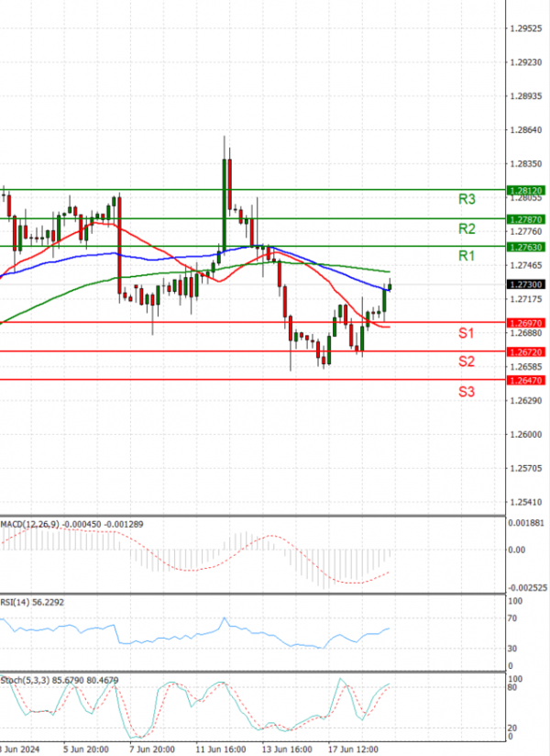Click the 1.26290 price axis value
The height and width of the screenshot is (756, 550).
point(526,401)
